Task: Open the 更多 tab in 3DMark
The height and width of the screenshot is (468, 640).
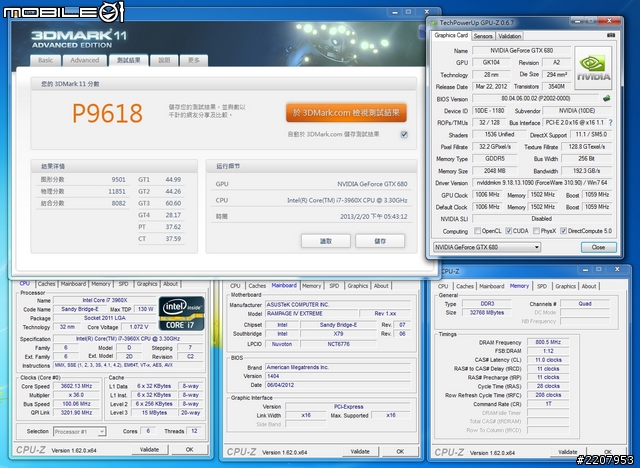Action: click(194, 60)
